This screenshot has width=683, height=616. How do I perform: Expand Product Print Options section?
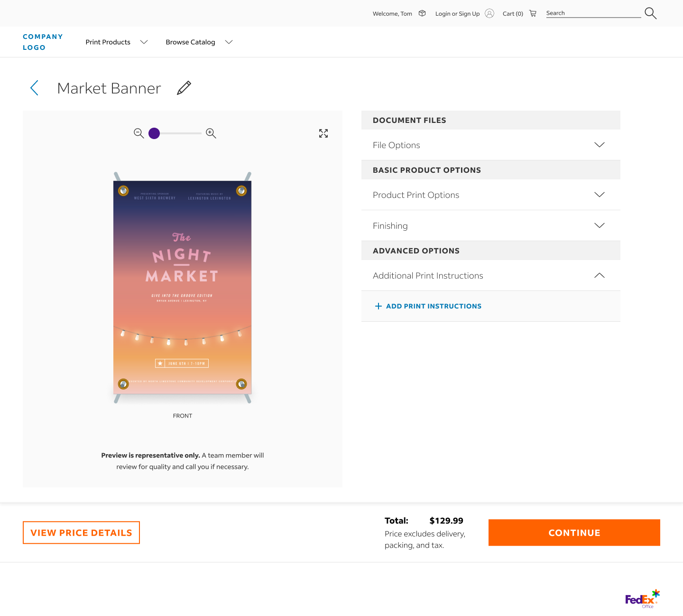tap(491, 195)
